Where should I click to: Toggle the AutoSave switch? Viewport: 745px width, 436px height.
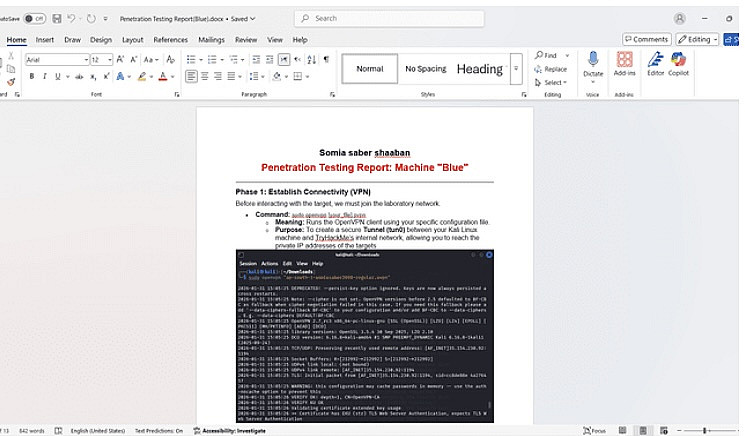34,19
